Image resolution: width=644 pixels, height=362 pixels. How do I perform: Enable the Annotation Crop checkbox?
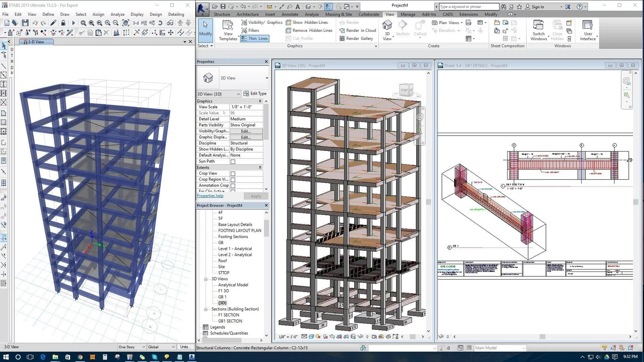click(233, 186)
